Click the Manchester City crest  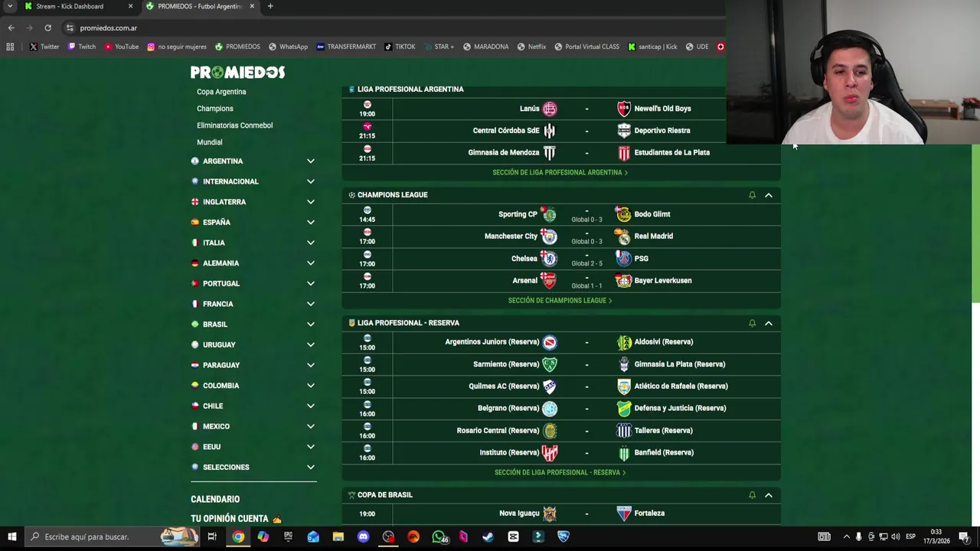549,236
